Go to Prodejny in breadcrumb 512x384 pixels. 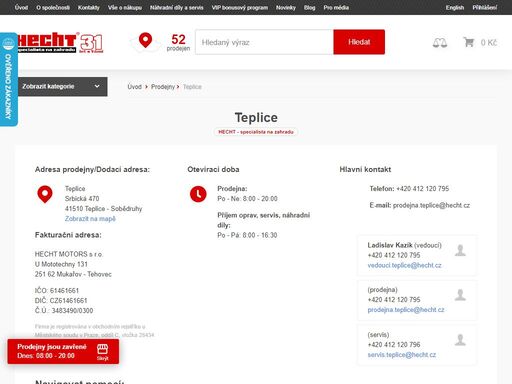pyautogui.click(x=163, y=87)
